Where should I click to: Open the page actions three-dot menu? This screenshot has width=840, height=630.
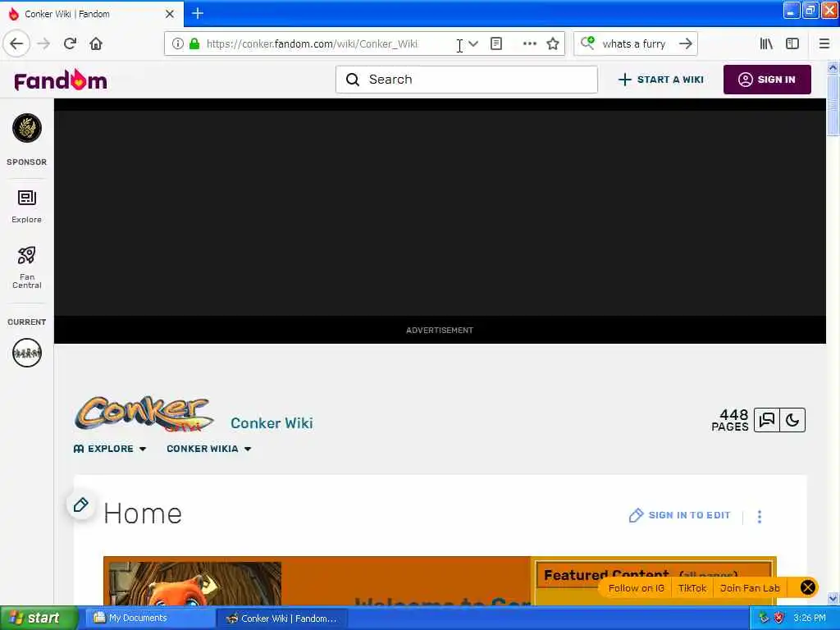click(529, 44)
